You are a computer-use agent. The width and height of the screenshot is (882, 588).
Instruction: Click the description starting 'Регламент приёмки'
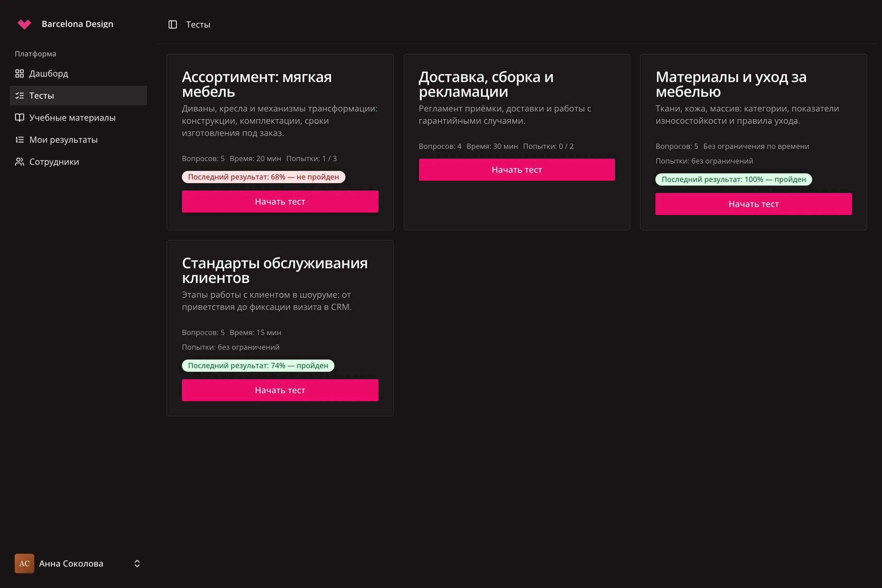505,115
